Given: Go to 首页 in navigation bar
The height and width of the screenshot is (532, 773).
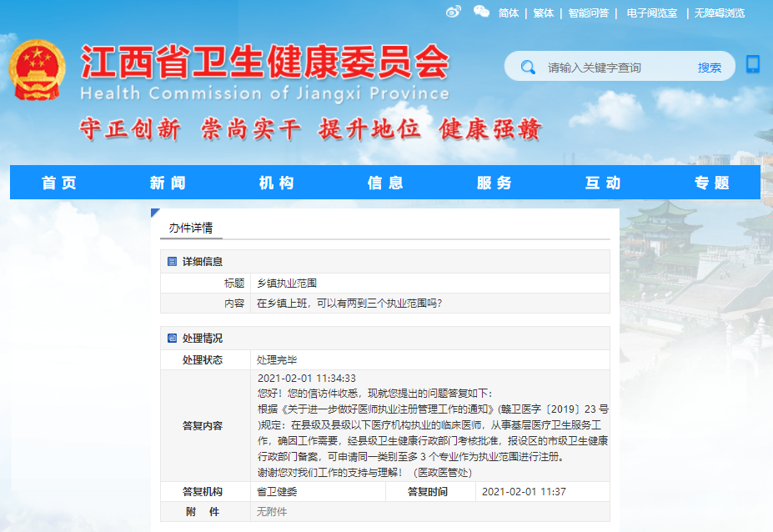Looking at the screenshot, I should coord(59,183).
